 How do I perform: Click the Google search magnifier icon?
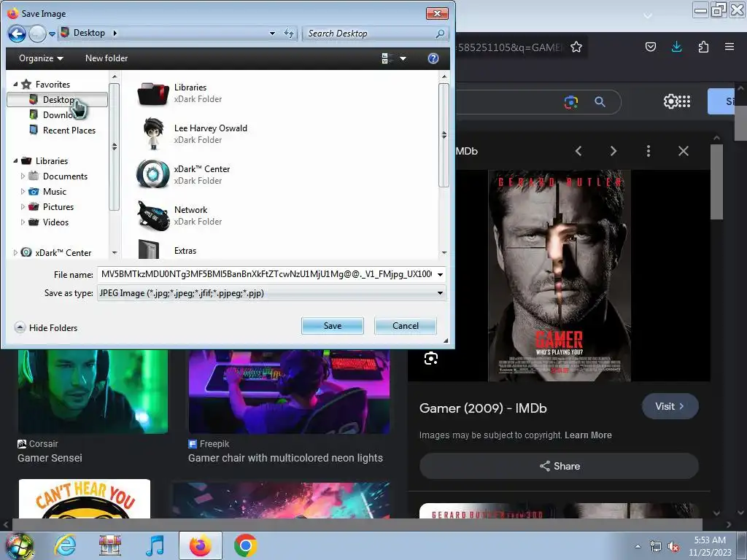point(600,101)
